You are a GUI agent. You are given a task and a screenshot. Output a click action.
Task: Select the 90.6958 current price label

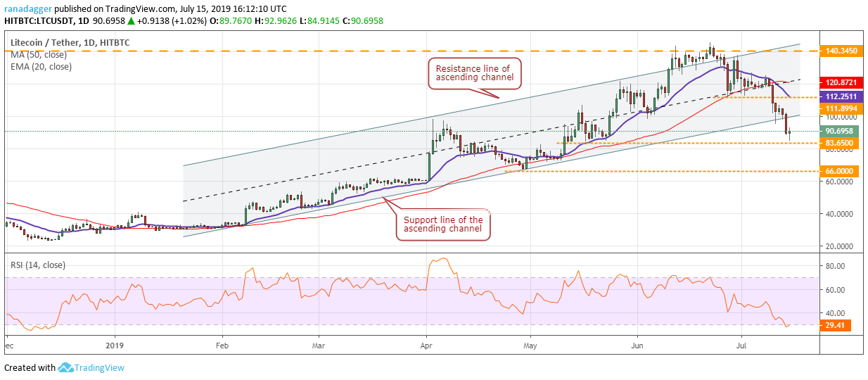(x=843, y=131)
